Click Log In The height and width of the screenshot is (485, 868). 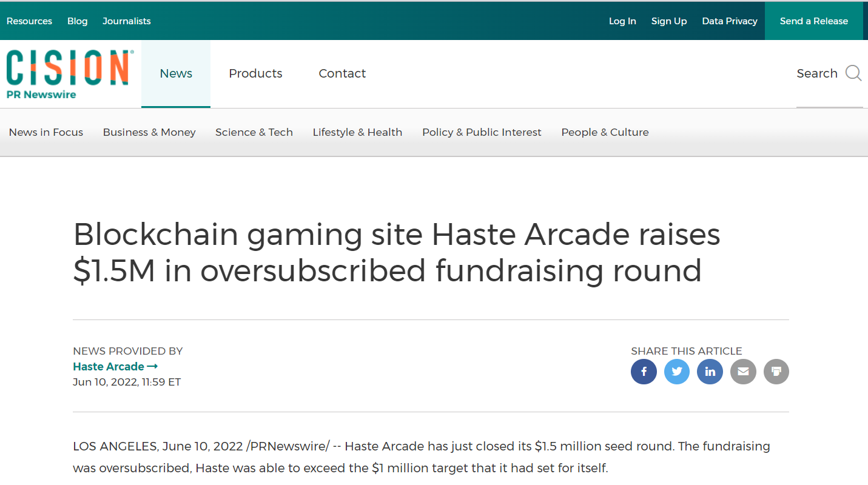click(x=622, y=21)
